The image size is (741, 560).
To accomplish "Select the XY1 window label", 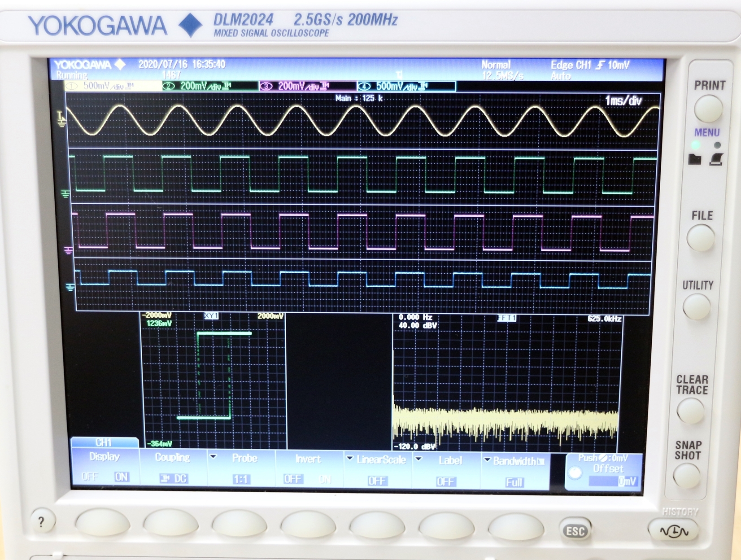I will tap(211, 316).
